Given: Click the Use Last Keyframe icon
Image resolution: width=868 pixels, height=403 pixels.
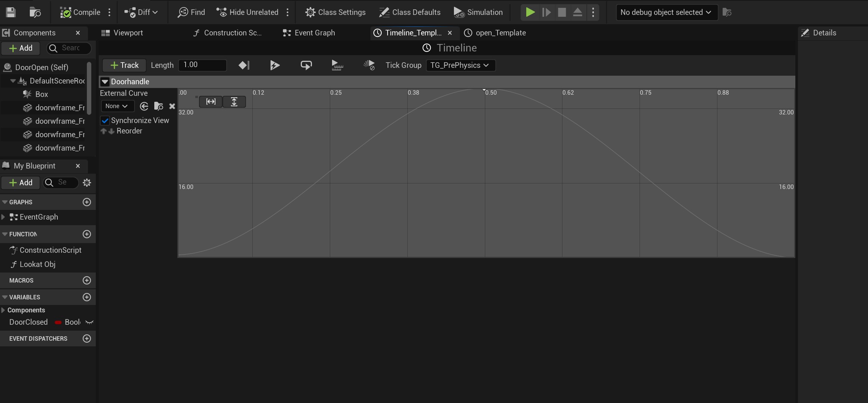Looking at the screenshot, I should click(244, 65).
